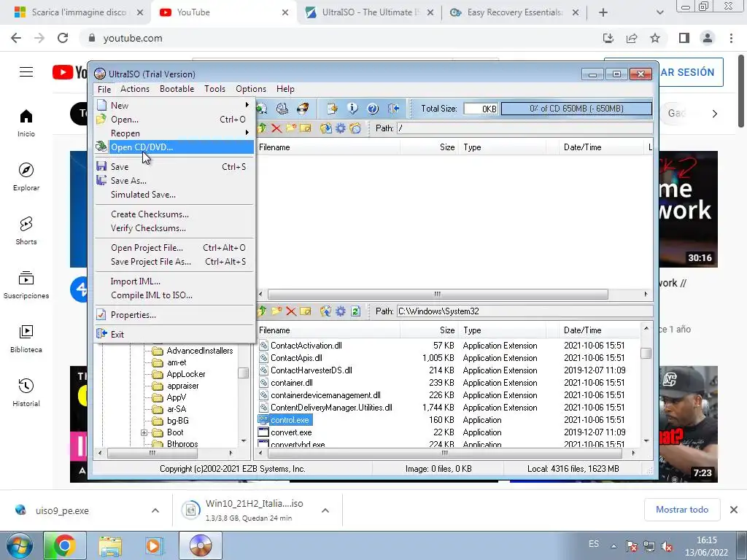Expand the Reopen submenu arrow
Screen dimensions: 747x560
point(247,133)
